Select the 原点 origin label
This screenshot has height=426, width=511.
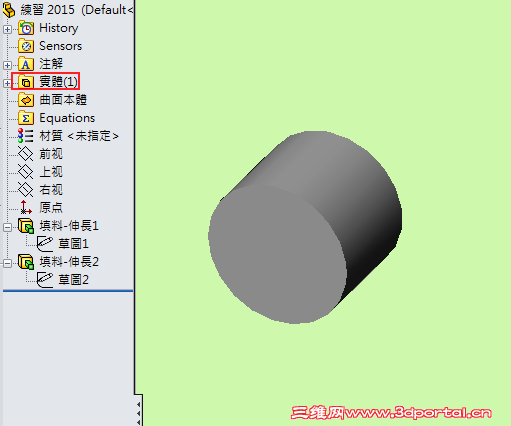(x=51, y=207)
